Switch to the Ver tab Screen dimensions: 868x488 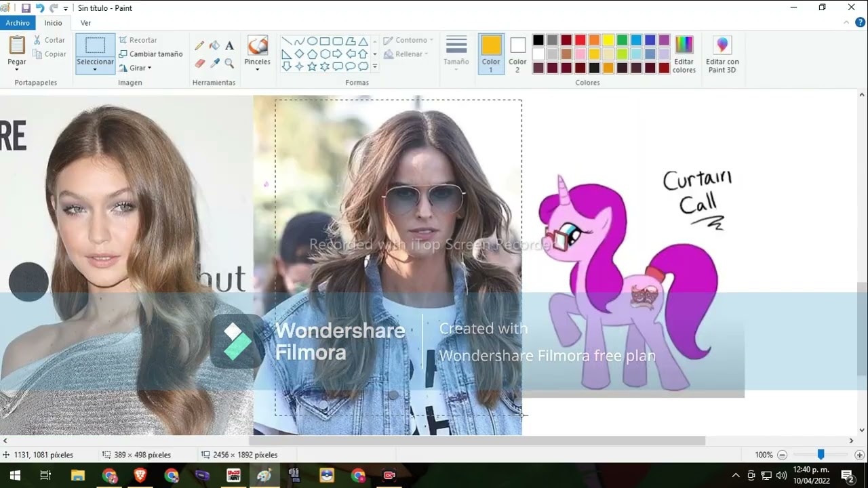pyautogui.click(x=85, y=22)
